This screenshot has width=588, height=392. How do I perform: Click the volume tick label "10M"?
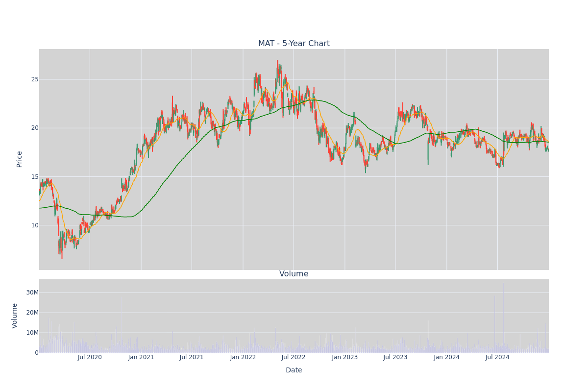pyautogui.click(x=32, y=333)
